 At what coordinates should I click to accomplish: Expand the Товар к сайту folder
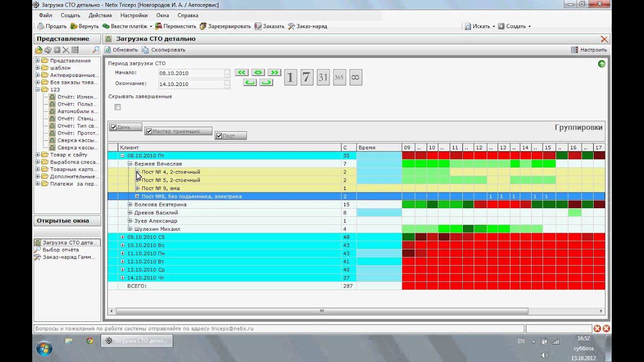(x=38, y=155)
